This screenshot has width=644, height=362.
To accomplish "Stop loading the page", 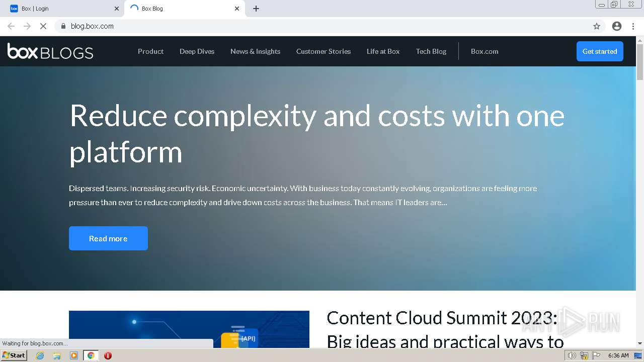I will tap(43, 26).
